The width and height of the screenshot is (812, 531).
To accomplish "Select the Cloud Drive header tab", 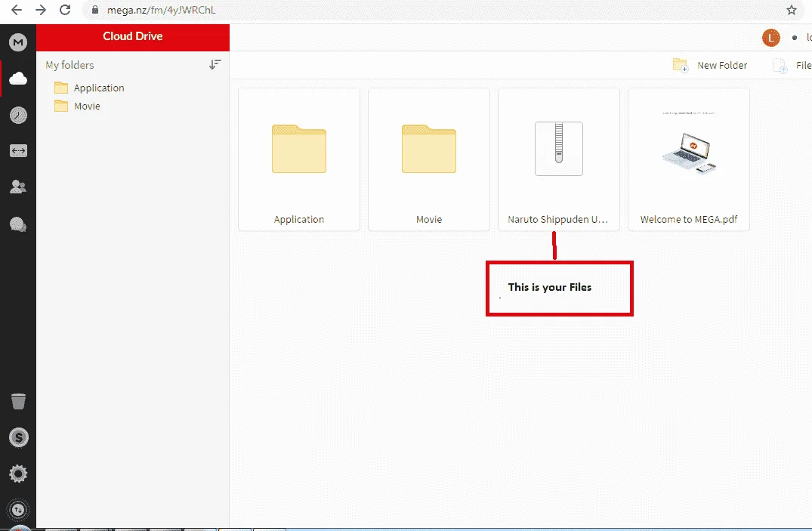I will coord(133,37).
